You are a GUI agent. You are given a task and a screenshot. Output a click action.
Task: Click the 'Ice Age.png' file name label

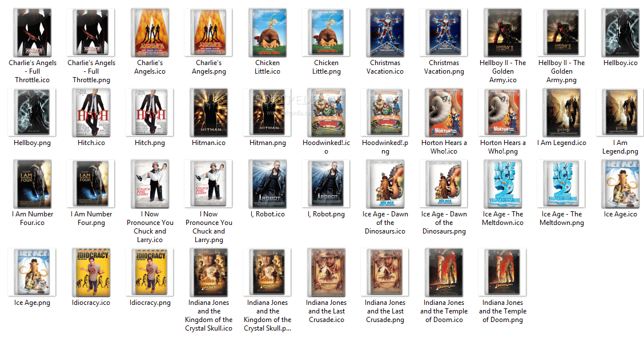(x=32, y=303)
